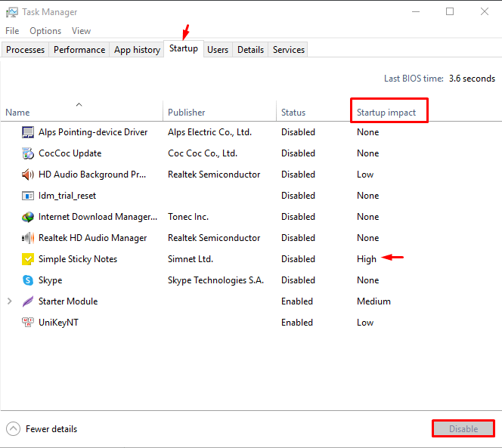Click the Starter Module feather icon
502x448 pixels.
pos(28,301)
